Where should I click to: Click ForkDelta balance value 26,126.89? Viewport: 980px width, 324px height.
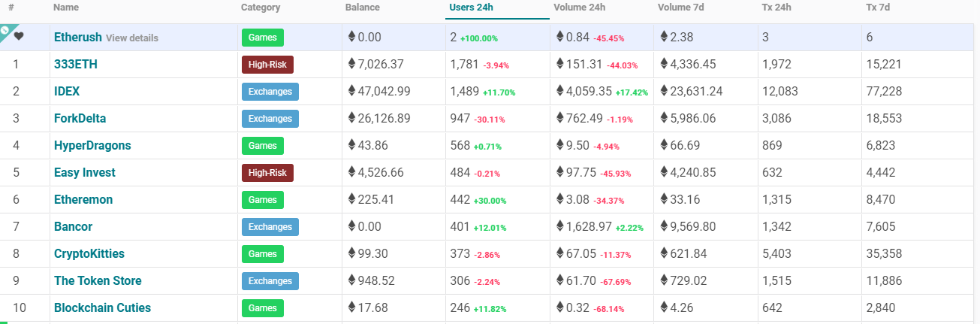point(384,119)
